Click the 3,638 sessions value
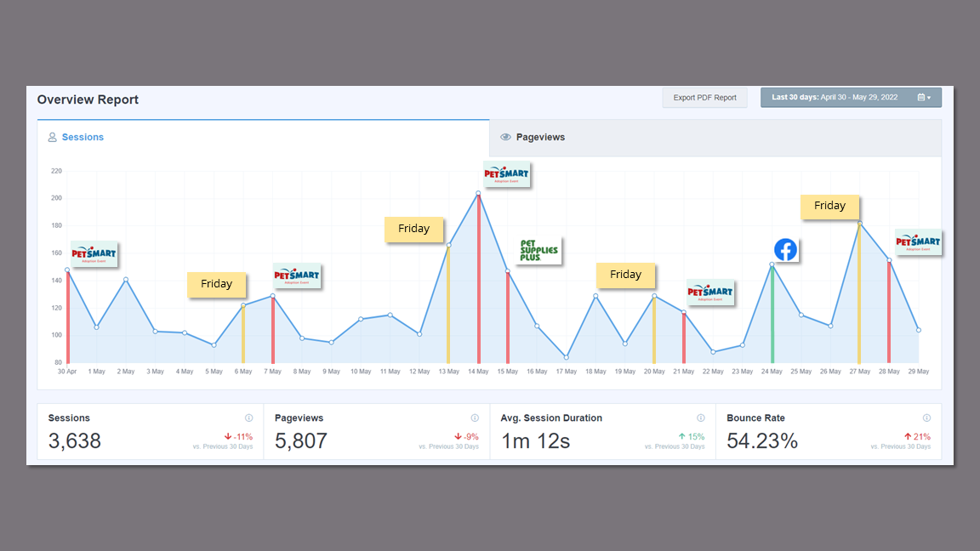Image resolution: width=980 pixels, height=551 pixels. (x=74, y=441)
